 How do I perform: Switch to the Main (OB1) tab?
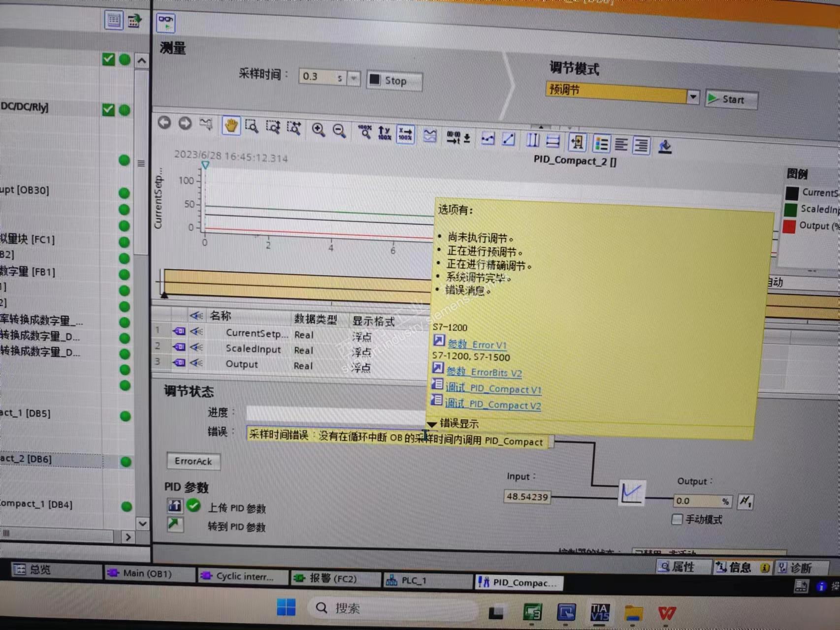point(150,574)
